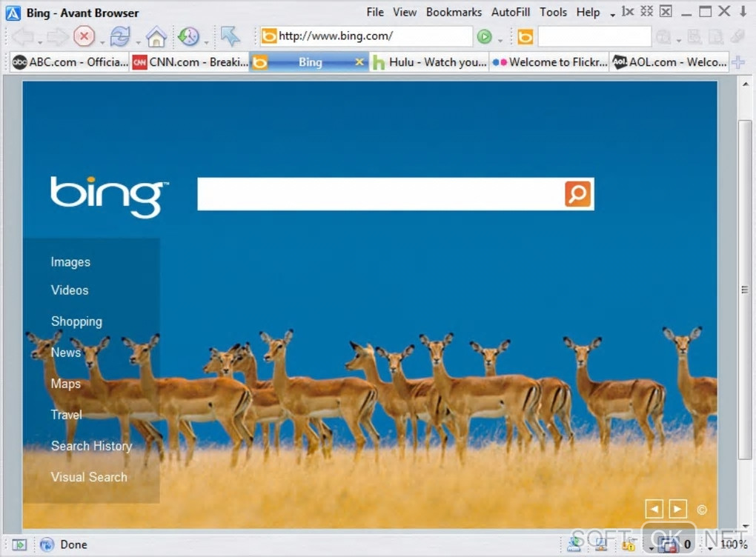
Task: Click the grayed highlighter toolbar icon
Action: (x=737, y=36)
